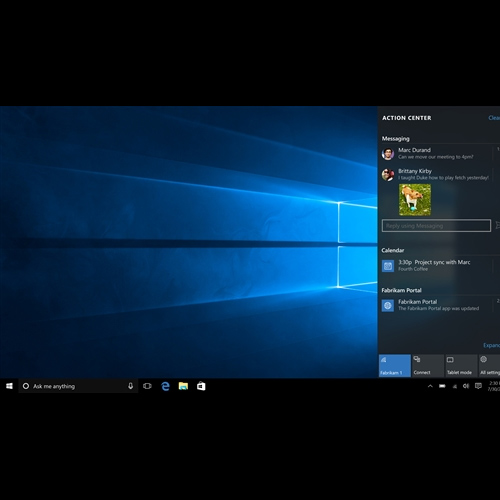Click the Fabrikam Portal globe icon
This screenshot has width=500, height=500.
[388, 305]
